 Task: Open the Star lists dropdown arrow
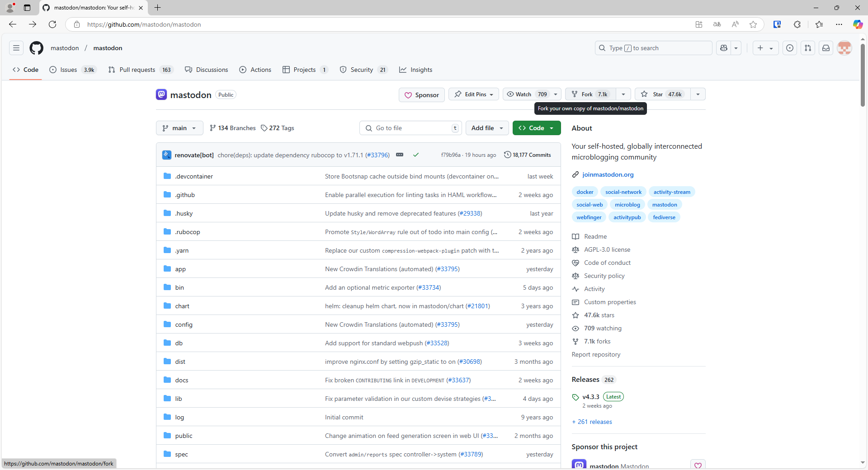tap(698, 94)
